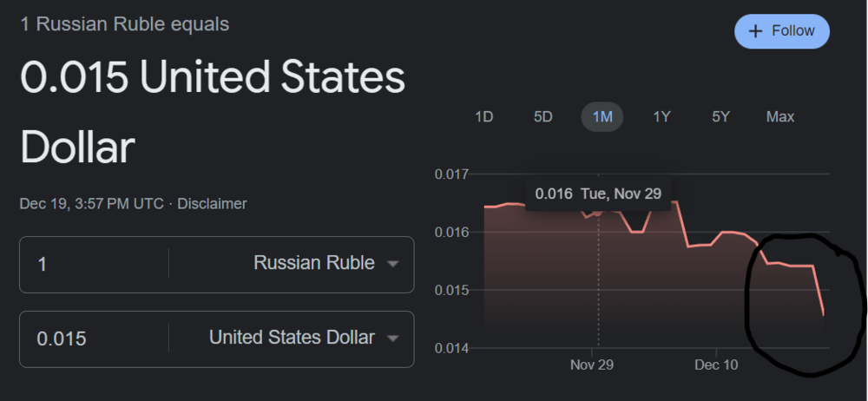Click the Dec 10 x-axis label
This screenshot has height=401, width=868.
point(717,365)
